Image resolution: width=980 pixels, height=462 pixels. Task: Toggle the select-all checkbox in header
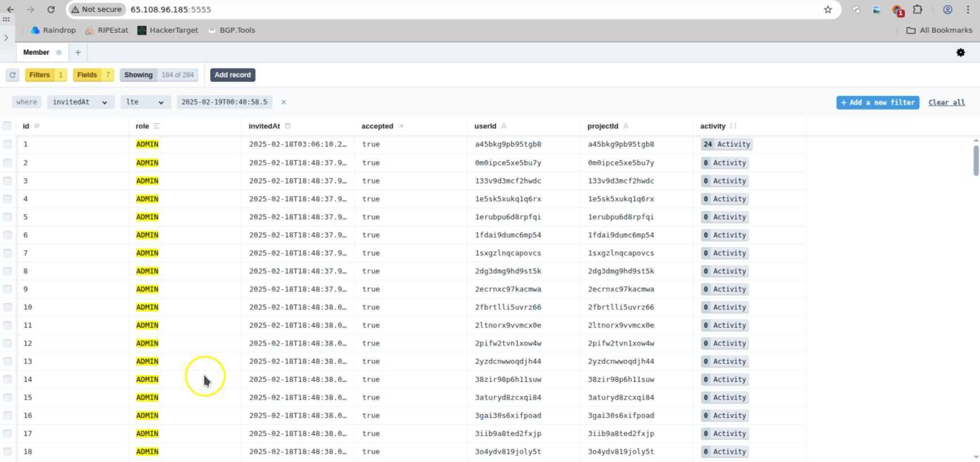pyautogui.click(x=7, y=125)
